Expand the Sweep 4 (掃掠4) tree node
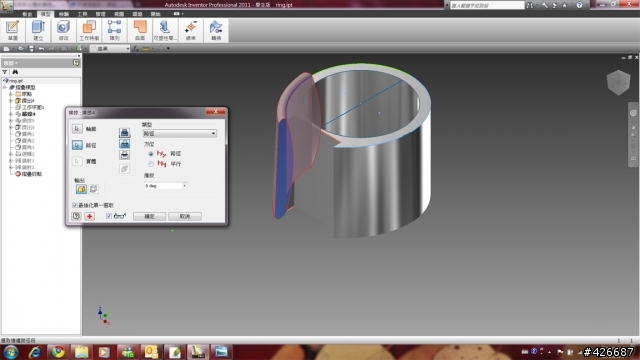 point(11,114)
